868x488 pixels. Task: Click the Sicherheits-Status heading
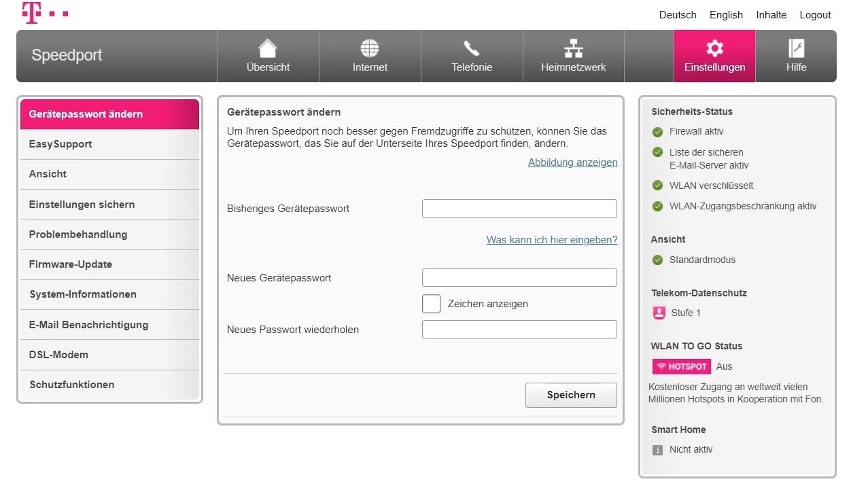tap(692, 111)
